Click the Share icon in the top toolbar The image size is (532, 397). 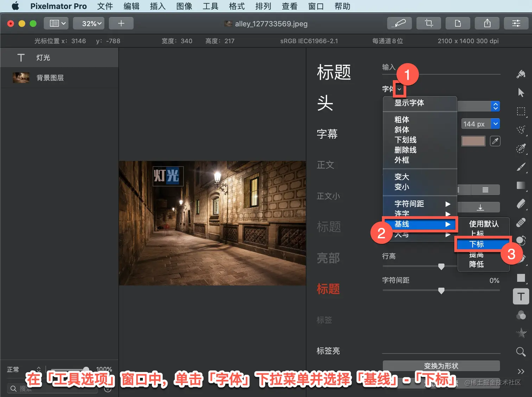[x=487, y=24]
